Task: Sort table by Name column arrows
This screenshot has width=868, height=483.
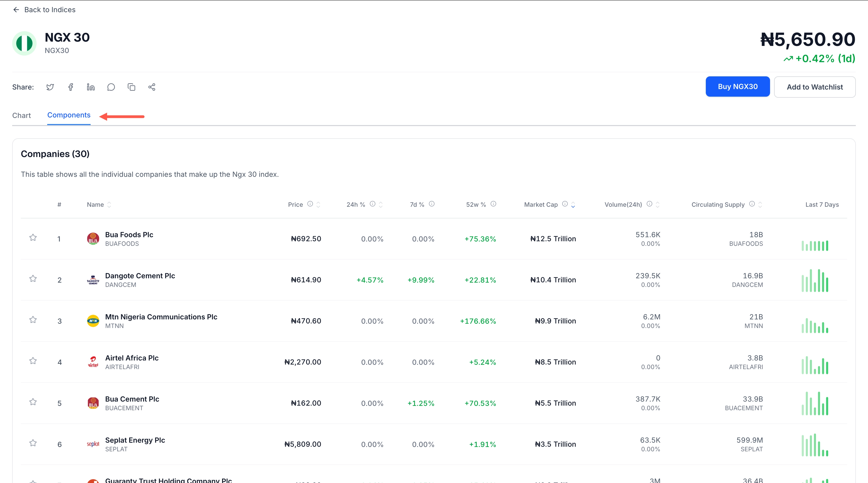Action: [x=109, y=204]
